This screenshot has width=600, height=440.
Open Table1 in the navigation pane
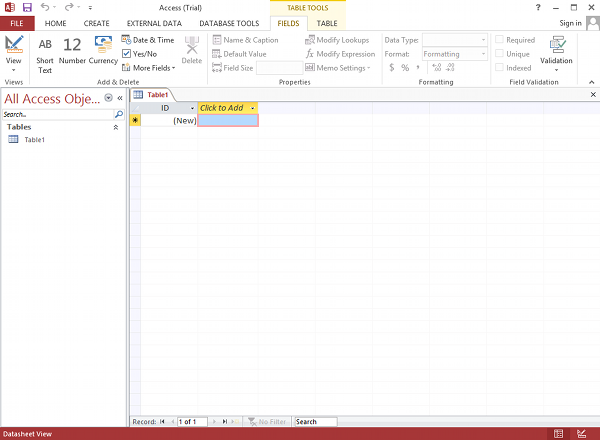click(x=34, y=140)
